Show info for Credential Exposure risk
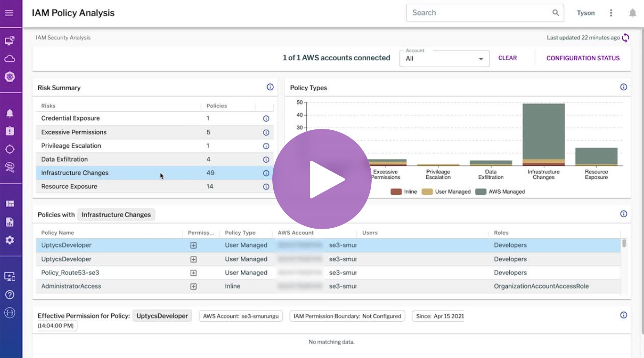The width and height of the screenshot is (644, 358). pyautogui.click(x=266, y=119)
